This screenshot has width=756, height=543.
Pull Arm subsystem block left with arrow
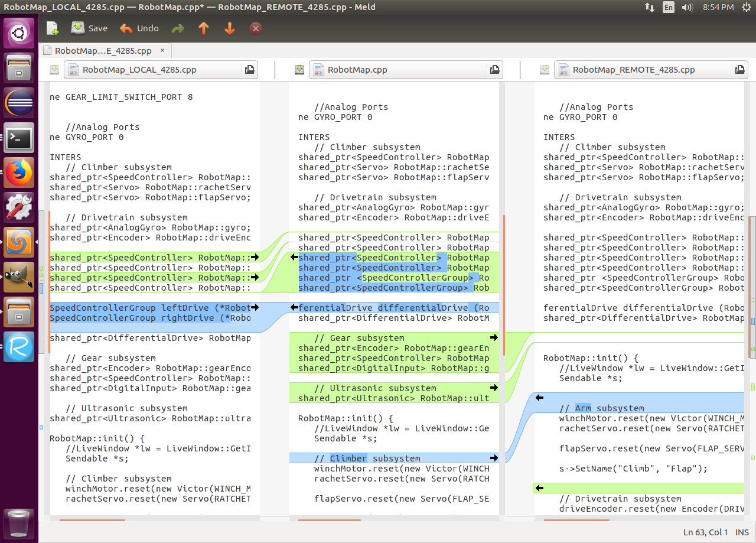point(539,398)
